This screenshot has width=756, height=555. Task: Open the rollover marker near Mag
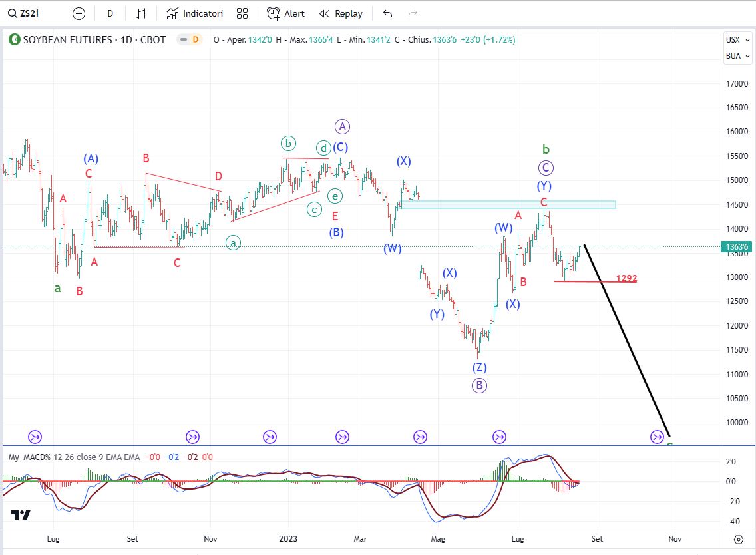pyautogui.click(x=421, y=437)
